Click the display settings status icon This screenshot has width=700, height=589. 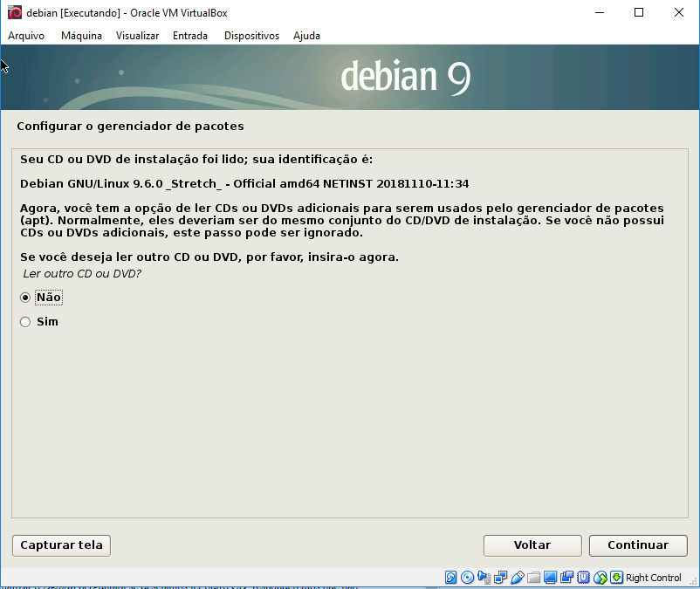click(x=550, y=578)
